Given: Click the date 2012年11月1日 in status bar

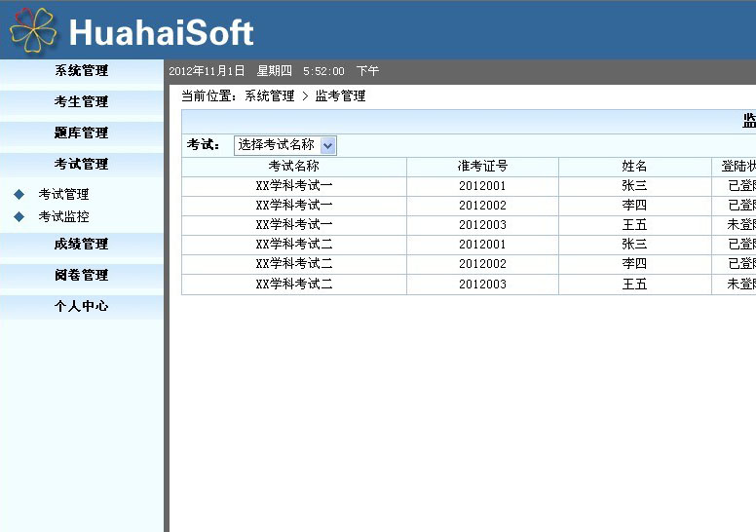Looking at the screenshot, I should (207, 71).
